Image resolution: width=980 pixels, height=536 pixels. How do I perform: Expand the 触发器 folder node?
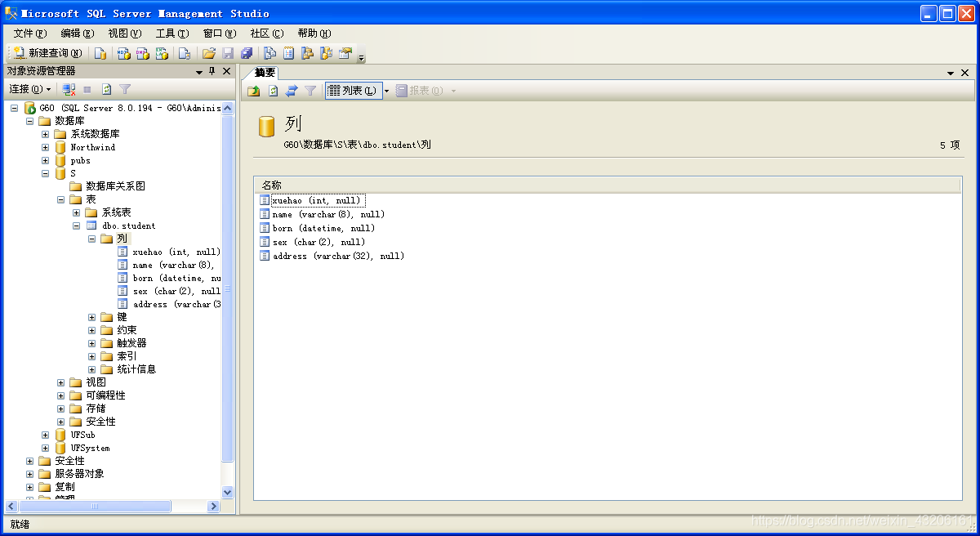92,343
